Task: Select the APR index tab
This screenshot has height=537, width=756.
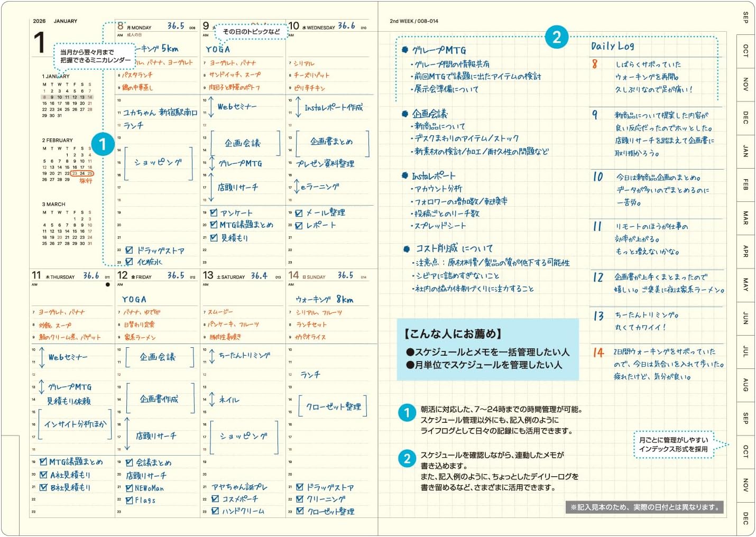Action: [745, 251]
